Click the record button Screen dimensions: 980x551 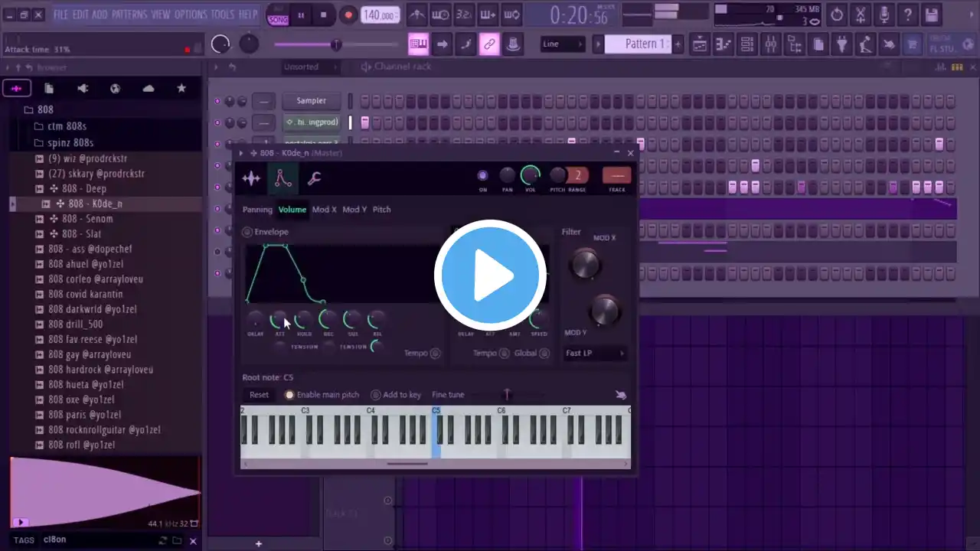point(348,15)
